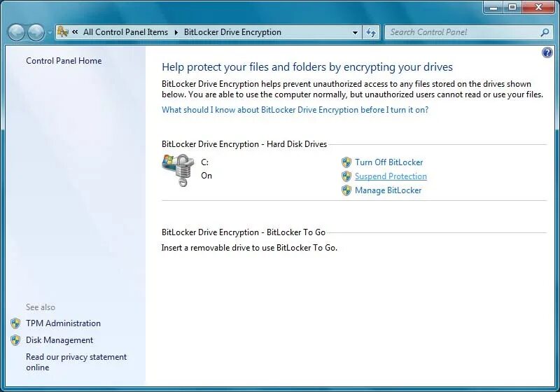Click the Back navigation arrow
Image resolution: width=560 pixels, height=392 pixels.
click(x=16, y=32)
